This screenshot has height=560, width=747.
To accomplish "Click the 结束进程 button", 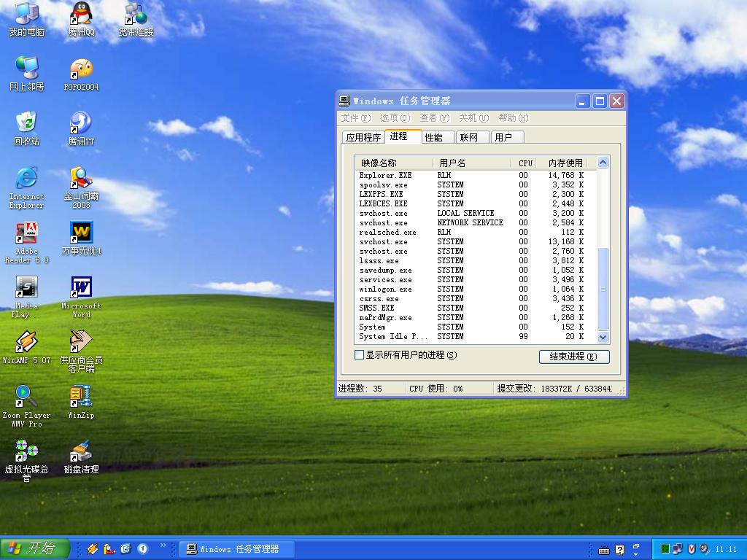I will click(573, 357).
